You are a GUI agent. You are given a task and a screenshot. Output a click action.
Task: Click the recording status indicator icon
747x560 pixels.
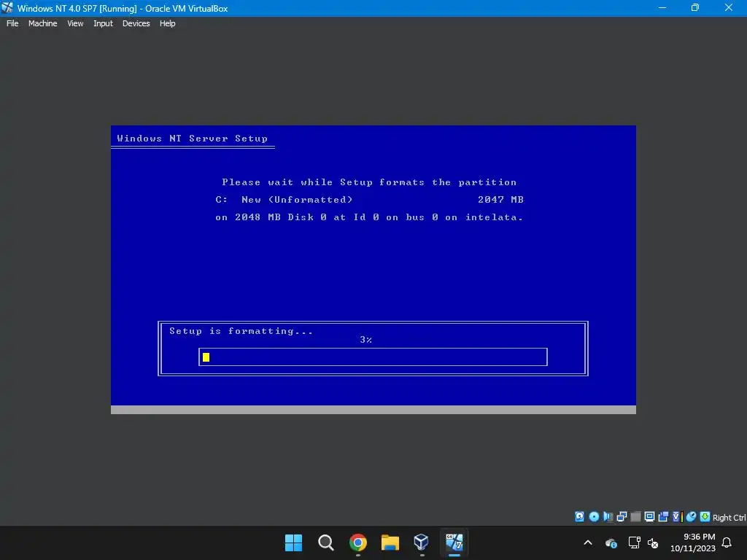[663, 517]
